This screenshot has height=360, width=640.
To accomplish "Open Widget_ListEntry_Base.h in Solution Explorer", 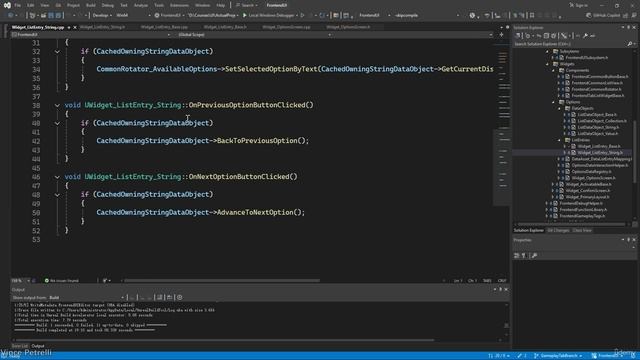I will point(599,146).
